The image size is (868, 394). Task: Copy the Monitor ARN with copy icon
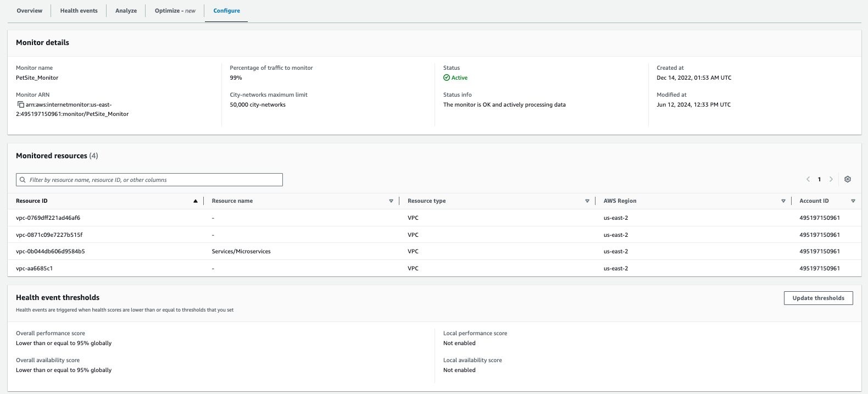pos(21,104)
